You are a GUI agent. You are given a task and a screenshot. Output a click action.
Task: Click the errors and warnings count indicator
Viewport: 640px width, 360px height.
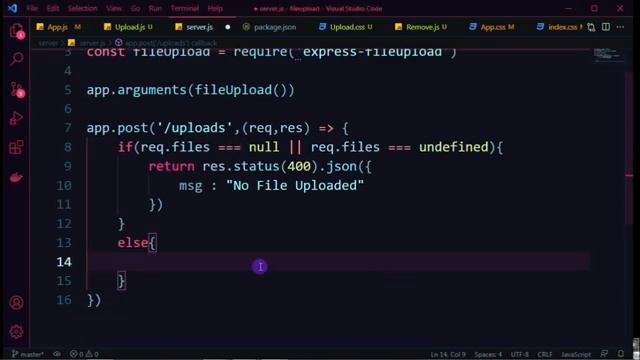point(84,354)
